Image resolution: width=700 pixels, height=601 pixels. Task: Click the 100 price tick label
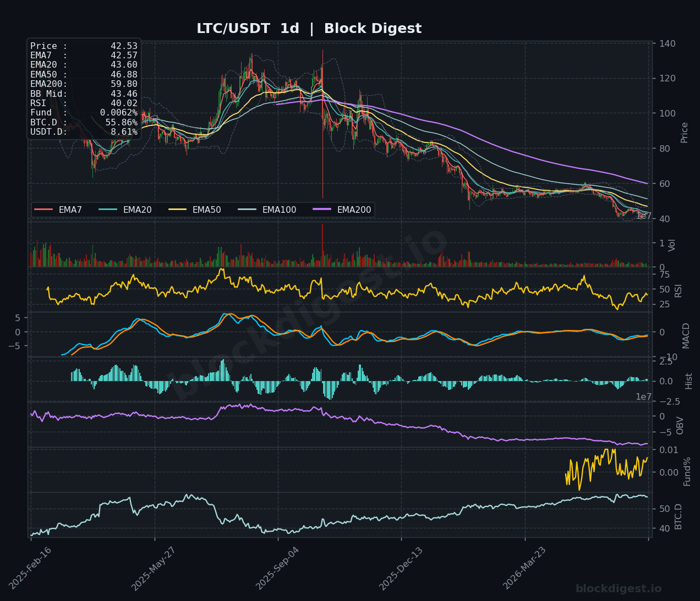(668, 113)
